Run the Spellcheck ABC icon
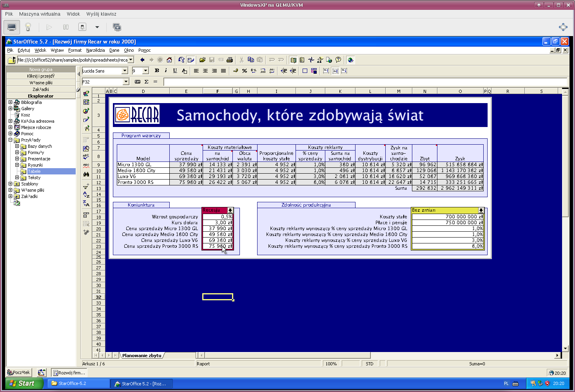 pyautogui.click(x=86, y=156)
